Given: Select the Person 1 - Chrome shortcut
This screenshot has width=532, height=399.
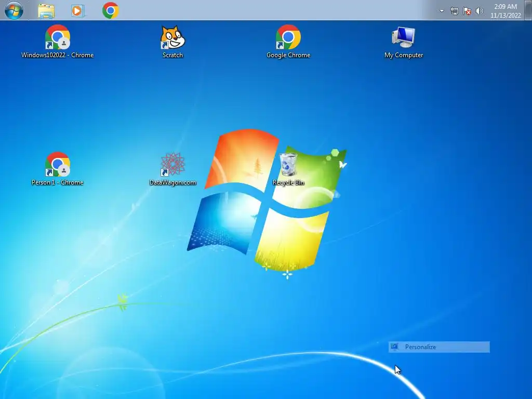Looking at the screenshot, I should tap(57, 169).
